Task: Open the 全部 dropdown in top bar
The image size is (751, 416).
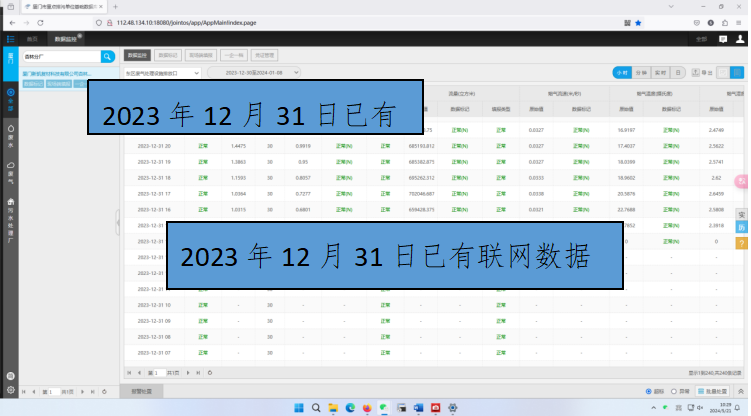Action: [703, 39]
